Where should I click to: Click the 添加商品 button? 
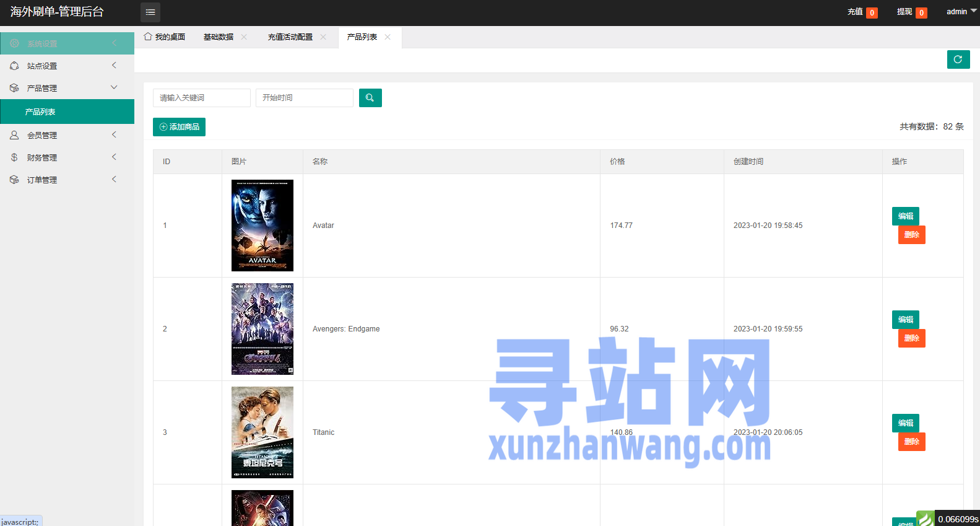click(179, 127)
